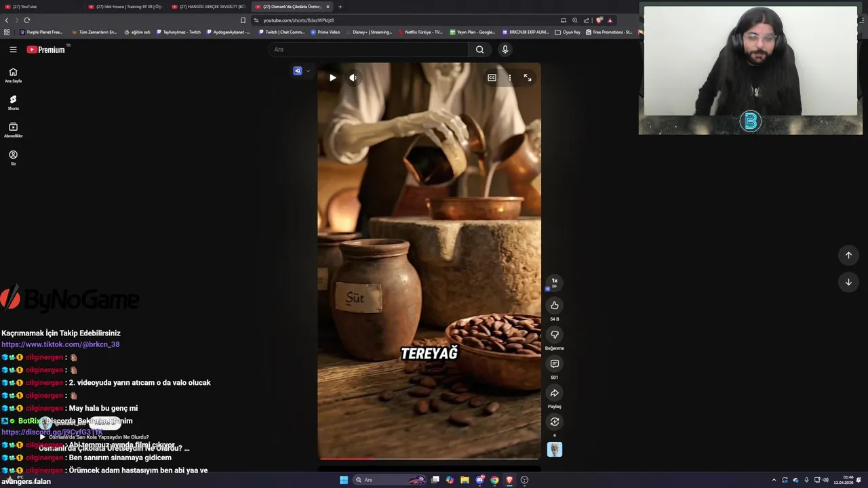Open the channel sound thumbnail
Screen dimensions: 868x488
click(x=554, y=449)
